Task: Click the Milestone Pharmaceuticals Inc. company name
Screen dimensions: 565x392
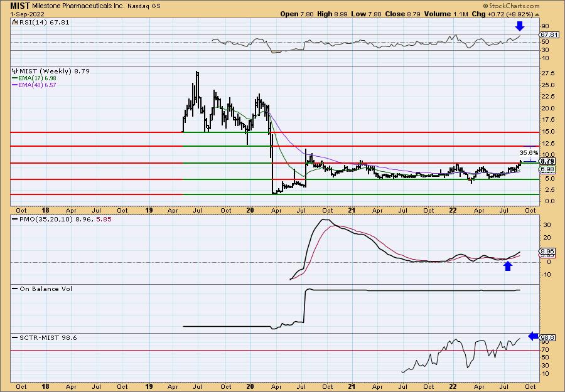Action: [x=78, y=6]
